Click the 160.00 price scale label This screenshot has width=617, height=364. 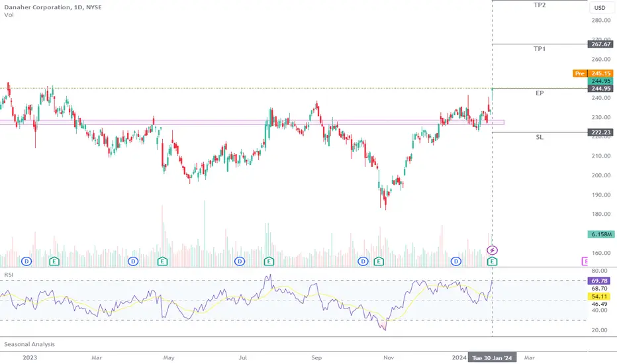pyautogui.click(x=601, y=253)
